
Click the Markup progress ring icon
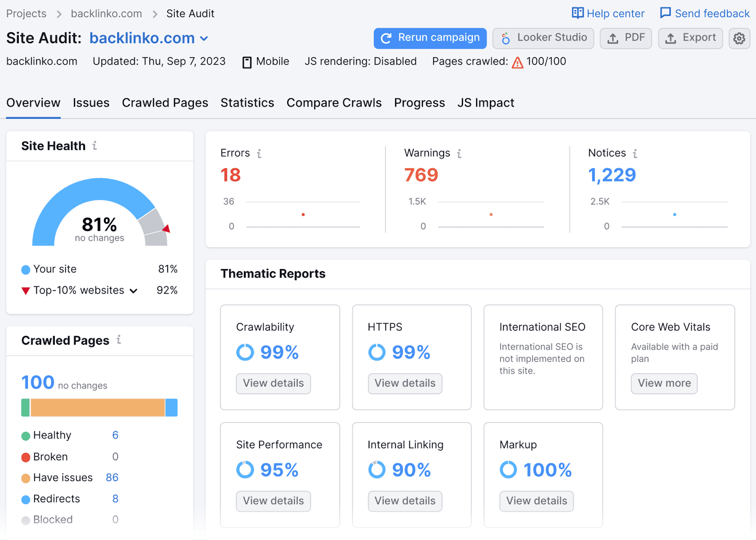(508, 470)
